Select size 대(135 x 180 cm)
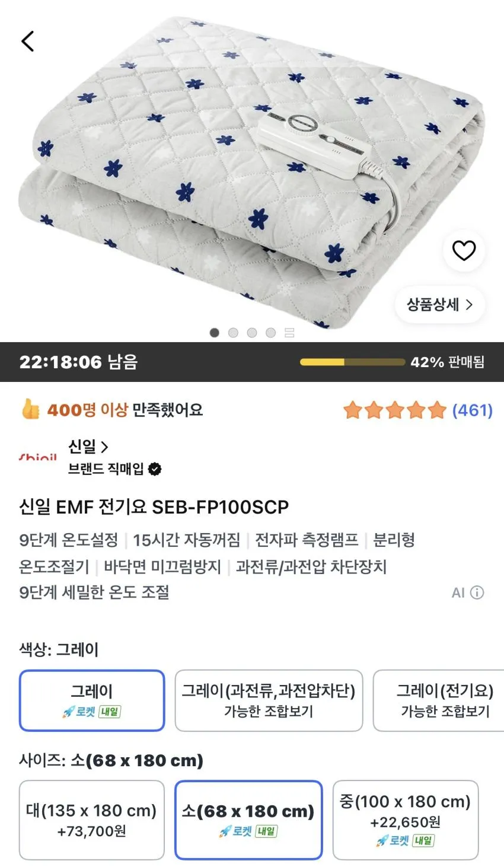This screenshot has width=504, height=867. [x=92, y=820]
